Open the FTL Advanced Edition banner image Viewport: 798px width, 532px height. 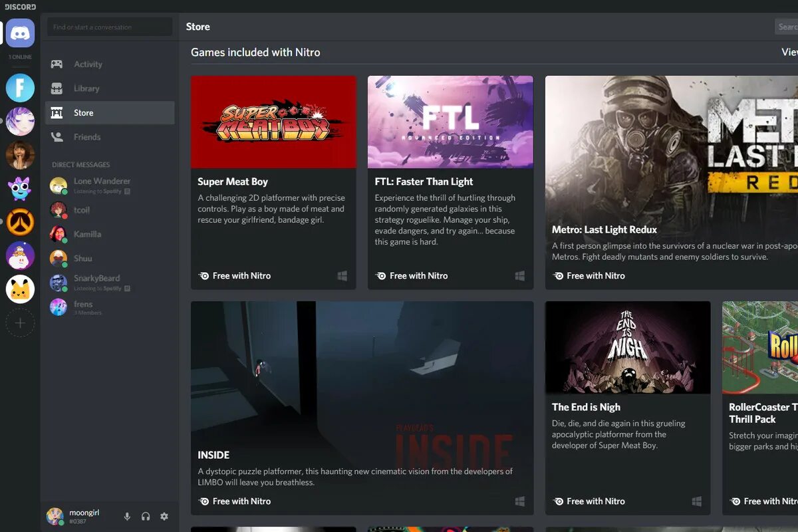coord(450,122)
